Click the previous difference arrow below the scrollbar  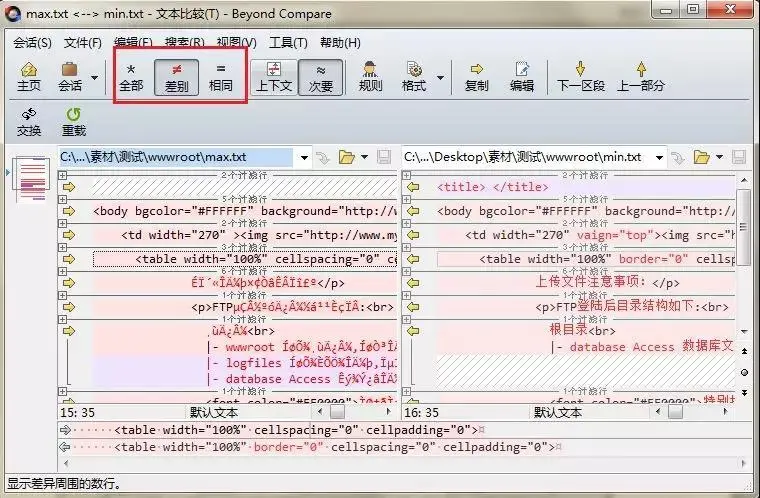click(x=744, y=351)
